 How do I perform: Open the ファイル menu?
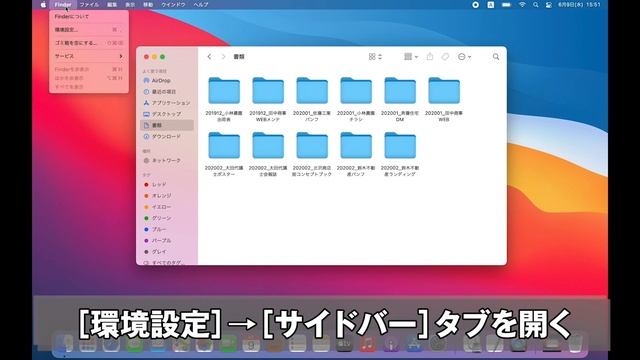(x=89, y=4)
